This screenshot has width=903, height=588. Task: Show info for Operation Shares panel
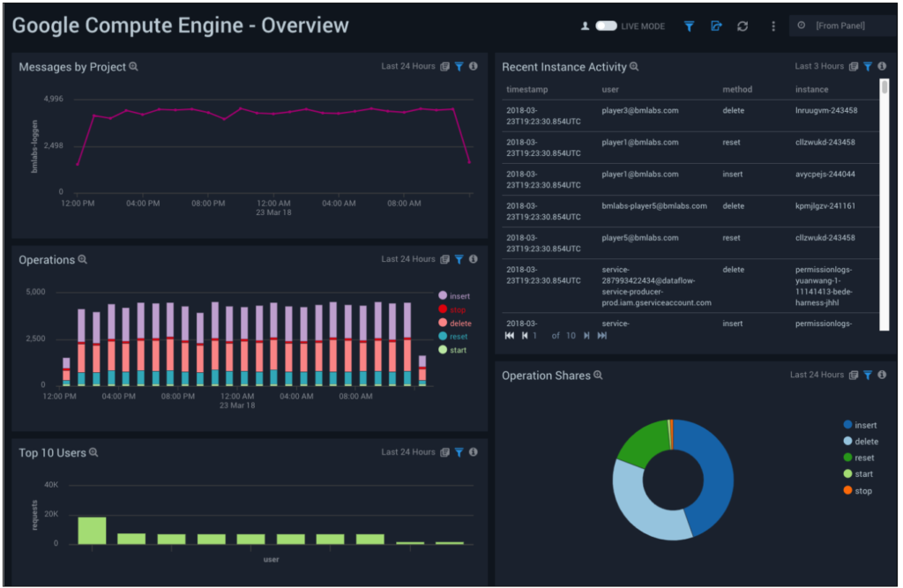point(882,375)
